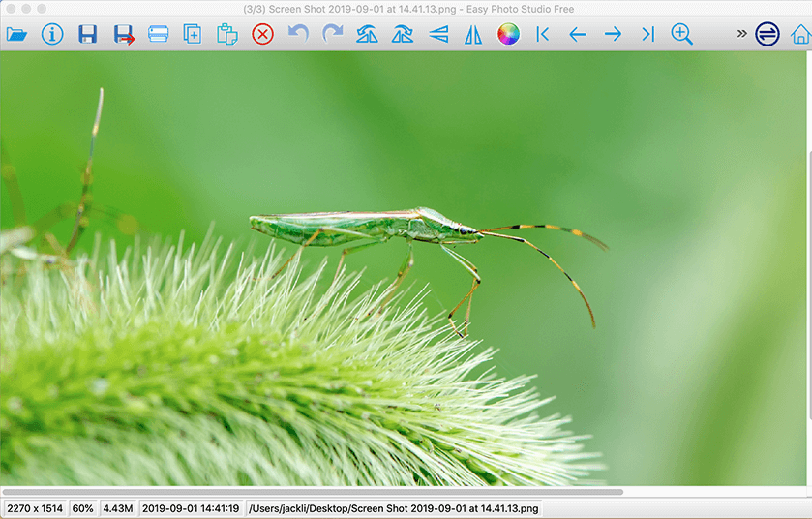
Task: Paste from clipboard icon
Action: tap(227, 35)
